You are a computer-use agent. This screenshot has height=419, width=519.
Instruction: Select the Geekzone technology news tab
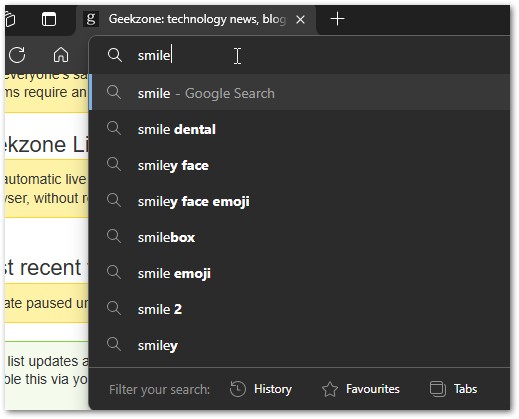[197, 19]
